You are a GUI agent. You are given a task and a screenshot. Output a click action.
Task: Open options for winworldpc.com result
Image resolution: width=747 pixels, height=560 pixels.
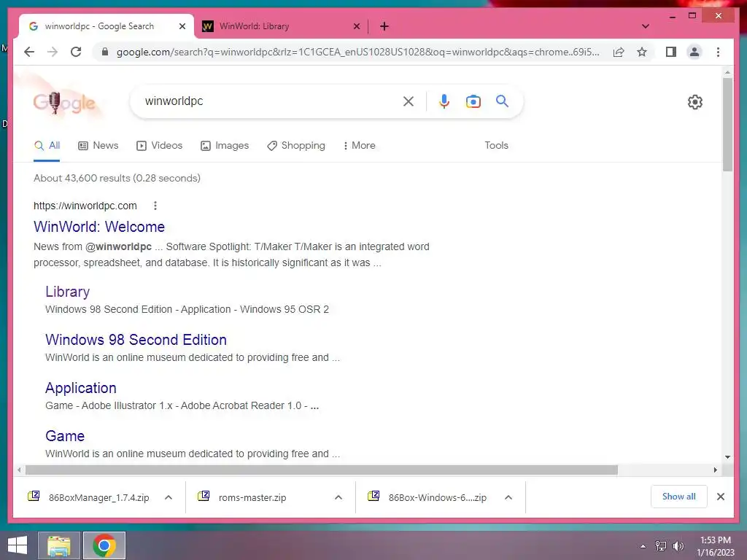[155, 206]
